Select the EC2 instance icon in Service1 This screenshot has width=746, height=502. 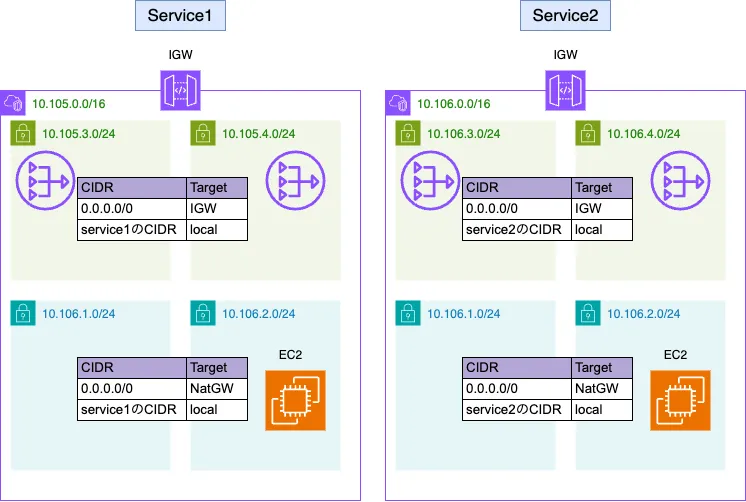295,401
